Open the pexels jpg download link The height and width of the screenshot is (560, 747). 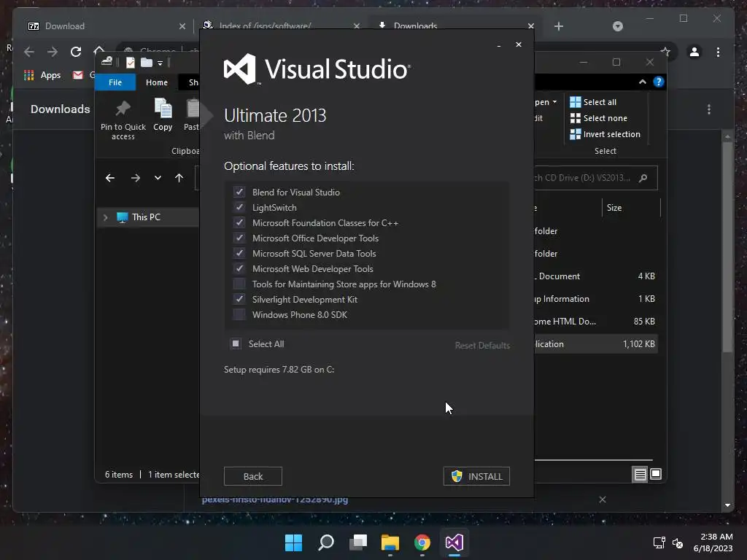click(x=275, y=499)
